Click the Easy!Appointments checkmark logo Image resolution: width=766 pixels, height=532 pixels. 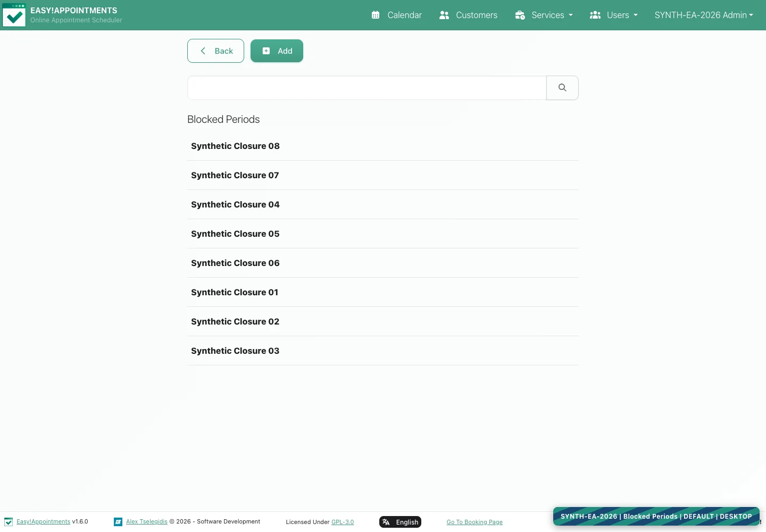point(14,15)
